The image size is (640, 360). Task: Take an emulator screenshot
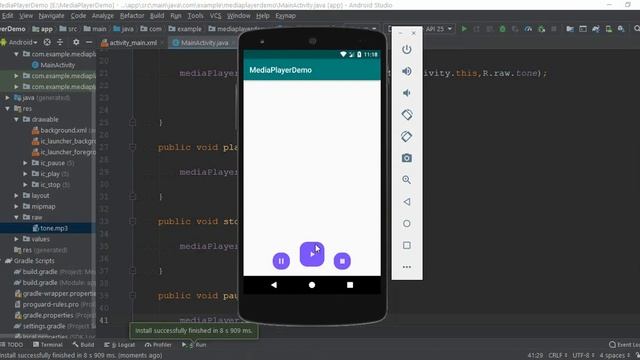[407, 158]
